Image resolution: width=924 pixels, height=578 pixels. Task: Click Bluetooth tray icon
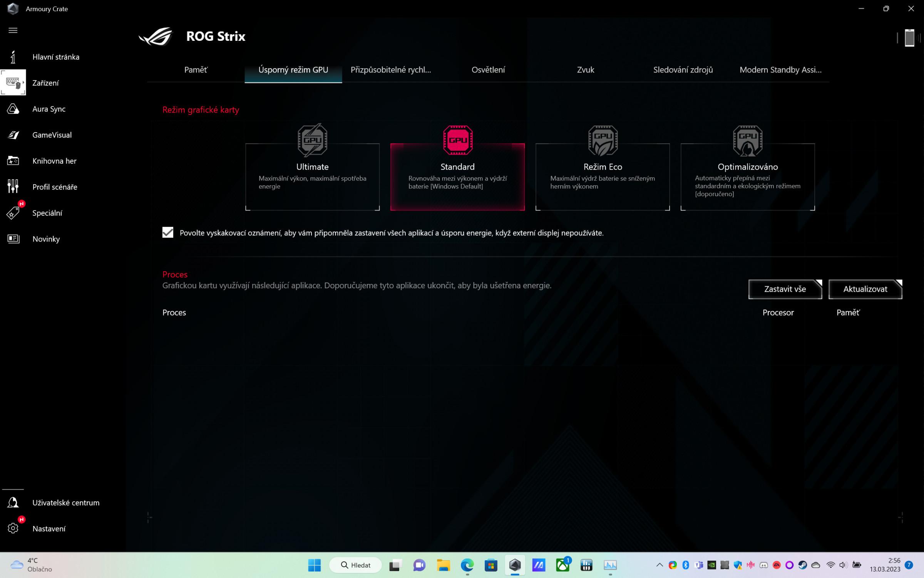tap(686, 565)
